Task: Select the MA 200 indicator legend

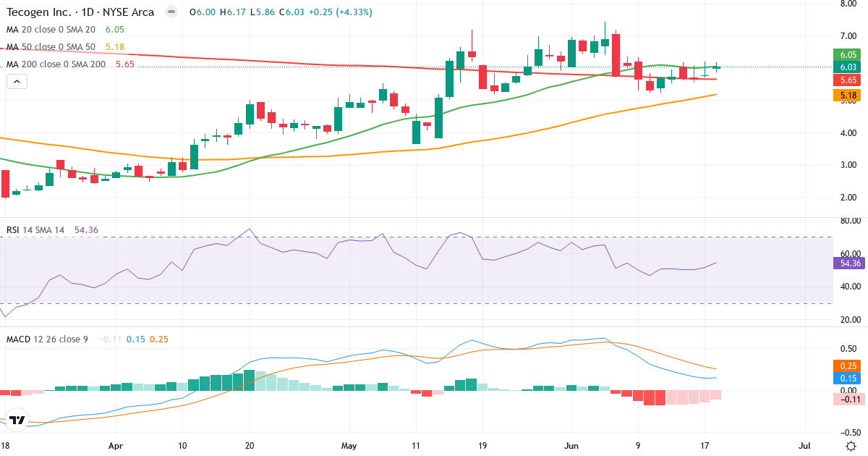Action: pos(56,64)
